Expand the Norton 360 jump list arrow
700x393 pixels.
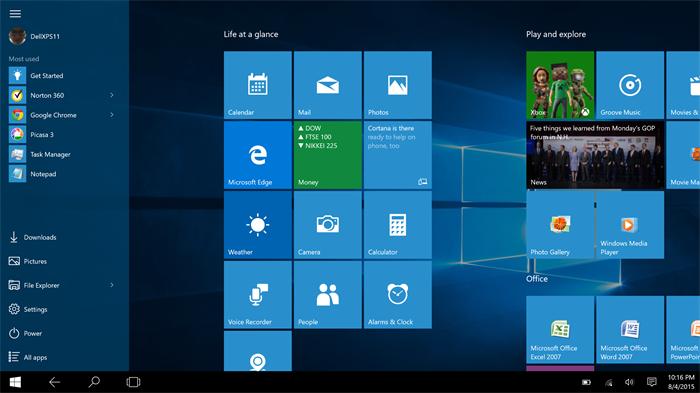tap(112, 95)
